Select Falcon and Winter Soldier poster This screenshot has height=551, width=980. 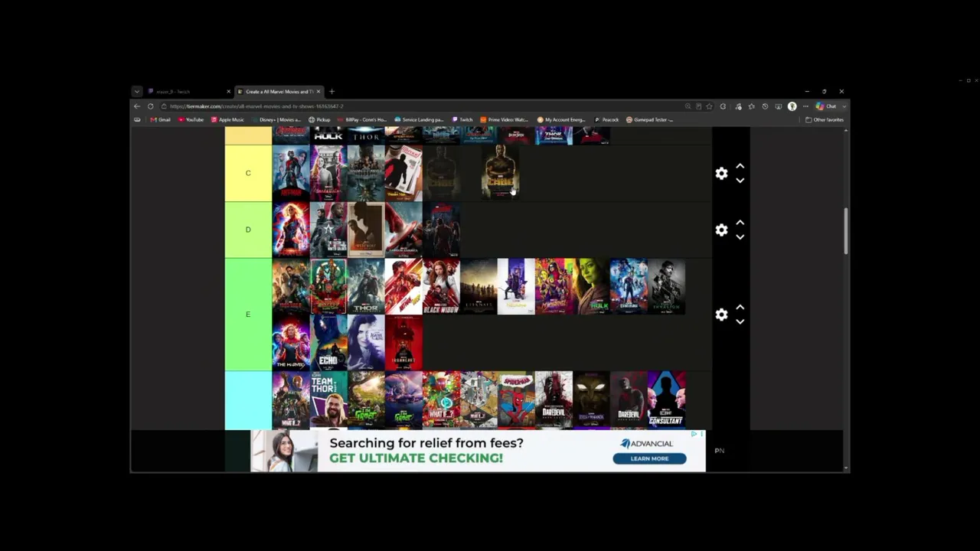(328, 230)
